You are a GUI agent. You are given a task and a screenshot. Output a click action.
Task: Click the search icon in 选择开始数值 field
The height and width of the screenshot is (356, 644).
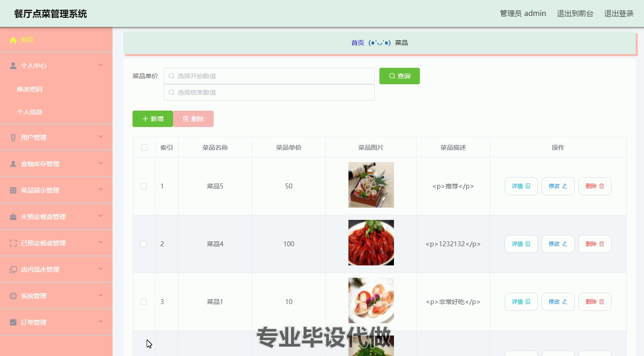tap(172, 76)
